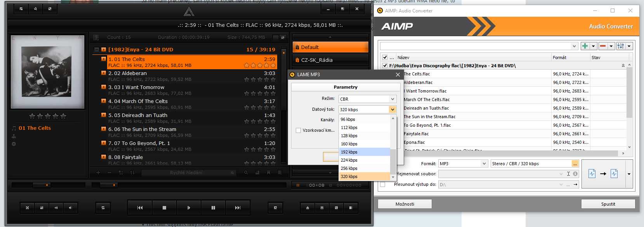
Task: Collapse the Enya folder group in the converter list
Action: (623, 66)
